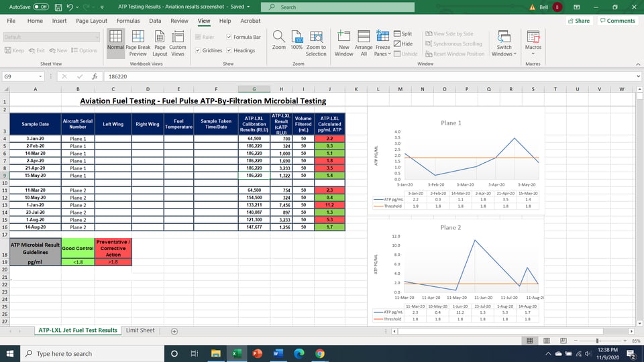Uncheck the Gridlines checkbox
Image resolution: width=644 pixels, height=362 pixels.
[x=209, y=50]
